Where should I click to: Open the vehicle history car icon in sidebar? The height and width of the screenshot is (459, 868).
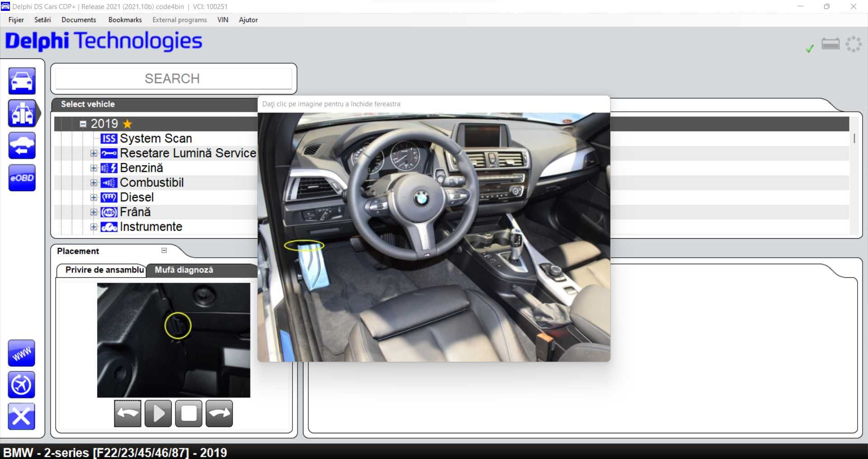point(22,146)
